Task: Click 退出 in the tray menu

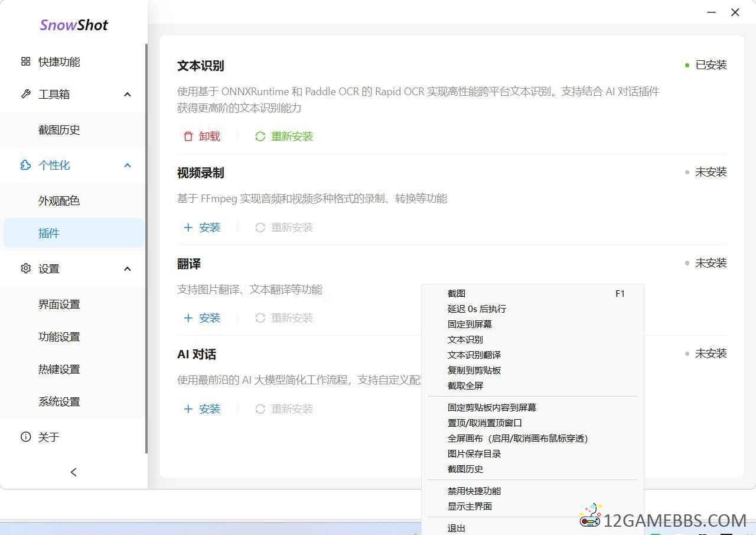Action: [457, 528]
